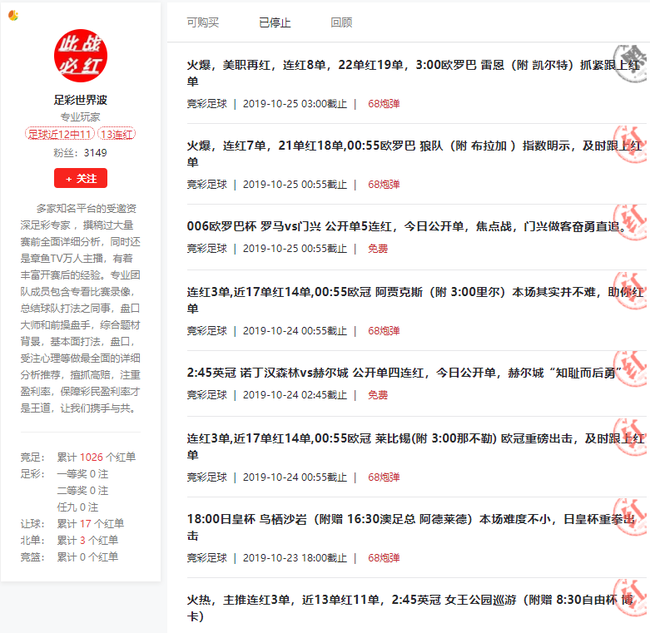The height and width of the screenshot is (633, 650).
Task: Click the 足球近12中11 badge
Action: (x=60, y=134)
